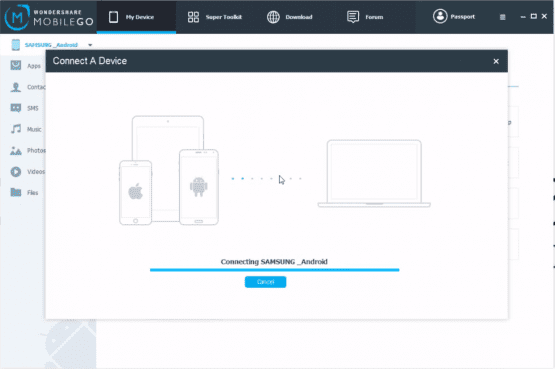Maximize the MobileGo window

click(534, 16)
